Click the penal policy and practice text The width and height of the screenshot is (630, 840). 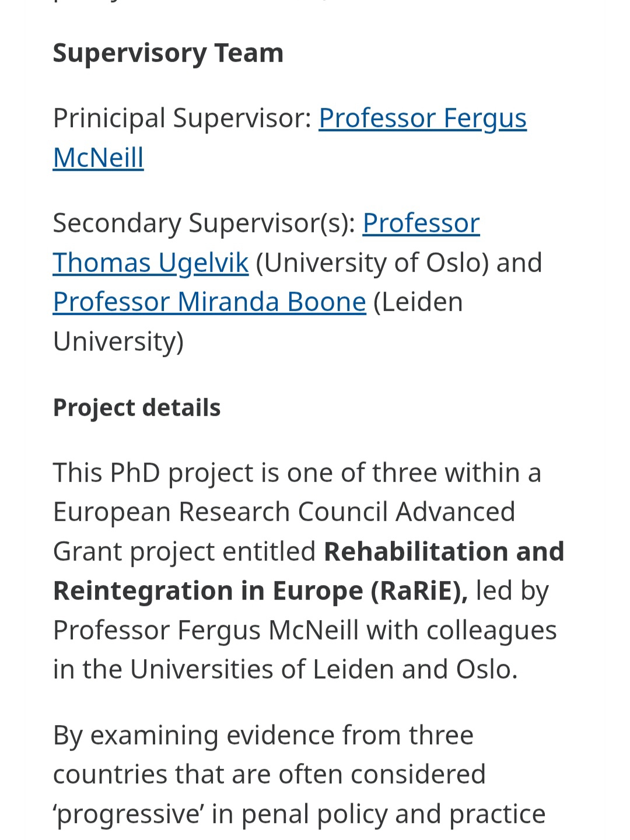coord(393,814)
